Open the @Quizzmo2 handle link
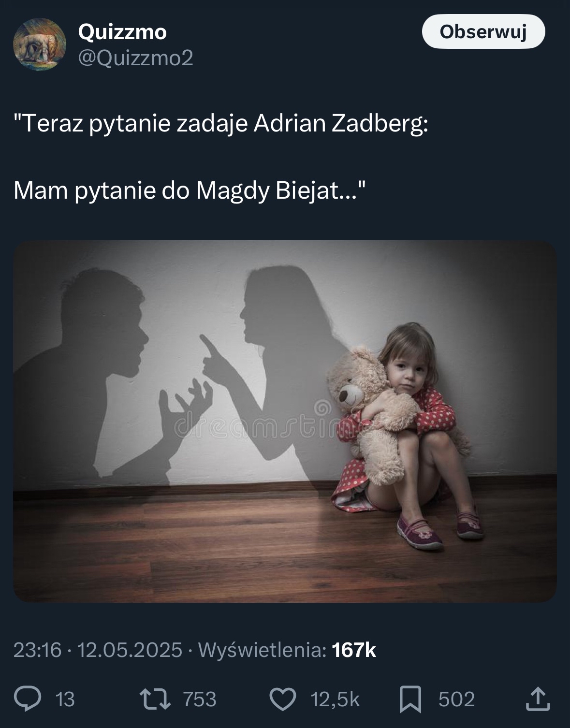Viewport: 570px width, 728px height. pos(135,58)
